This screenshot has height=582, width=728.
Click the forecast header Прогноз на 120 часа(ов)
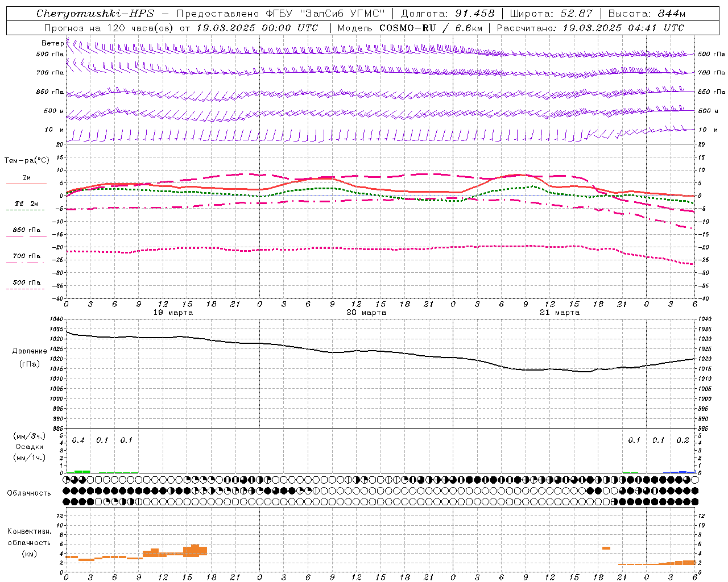click(109, 28)
